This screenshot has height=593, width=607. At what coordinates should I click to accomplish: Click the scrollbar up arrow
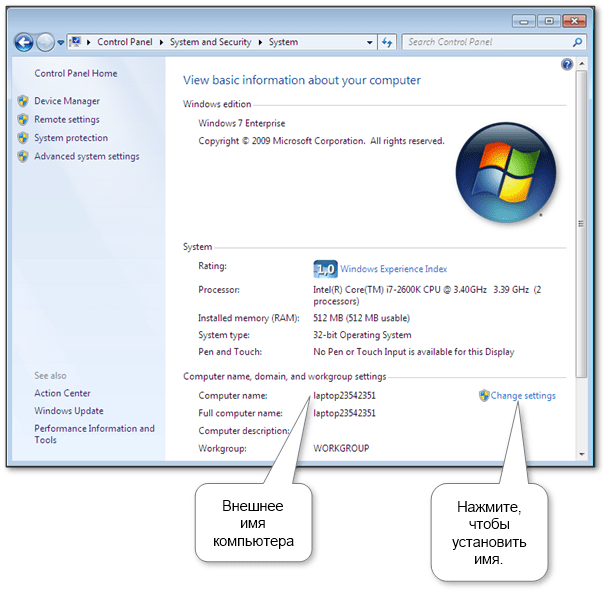pos(581,63)
